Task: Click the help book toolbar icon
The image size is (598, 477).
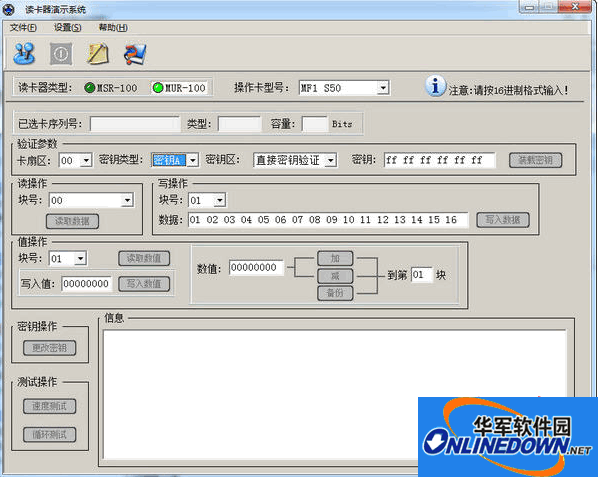Action: (135, 54)
